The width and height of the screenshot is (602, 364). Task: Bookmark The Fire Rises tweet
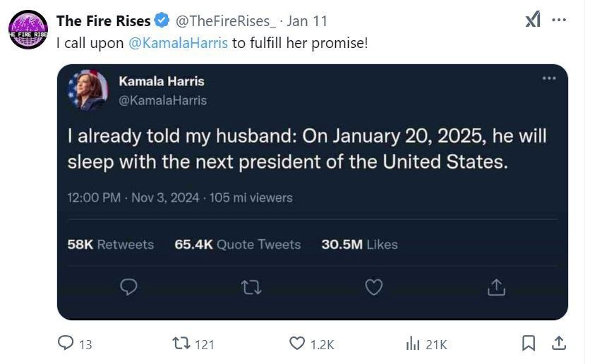click(x=528, y=344)
